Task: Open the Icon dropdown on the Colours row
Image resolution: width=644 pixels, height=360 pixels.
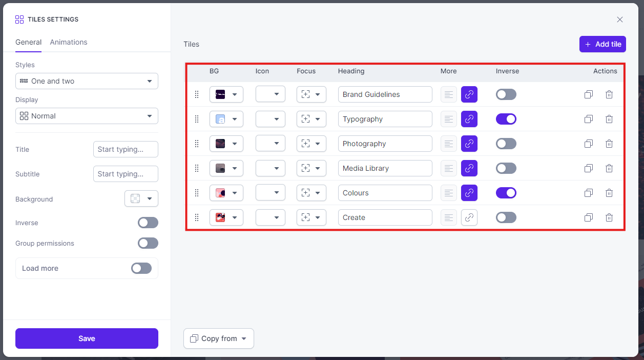Action: click(270, 193)
